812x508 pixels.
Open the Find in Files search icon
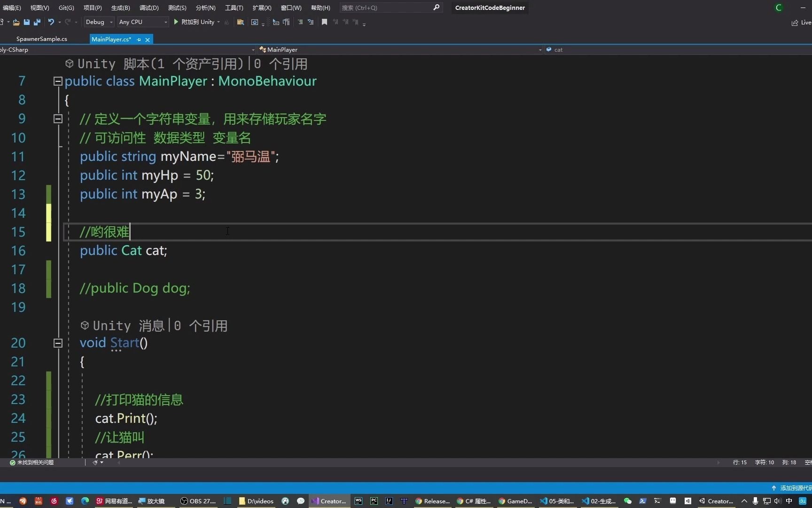(240, 22)
